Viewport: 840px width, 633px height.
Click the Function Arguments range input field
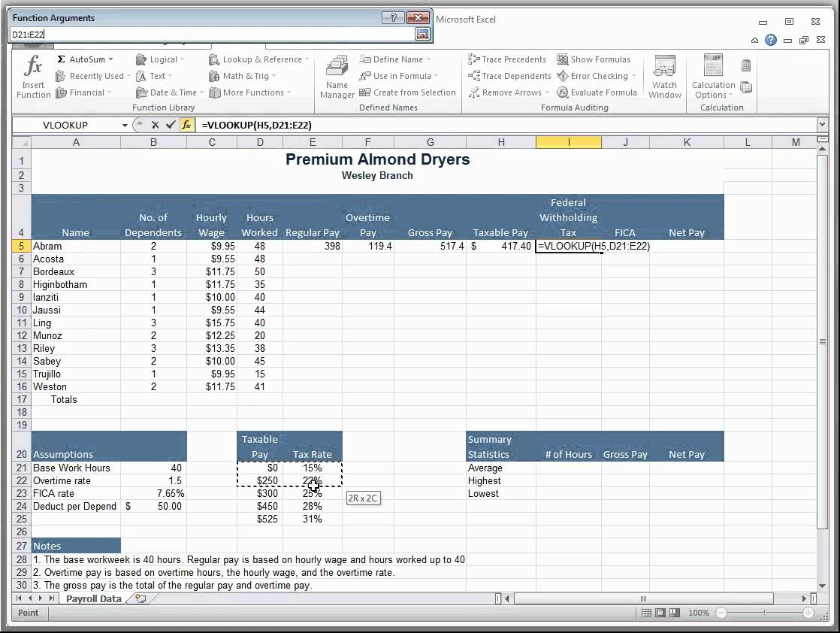coord(212,35)
